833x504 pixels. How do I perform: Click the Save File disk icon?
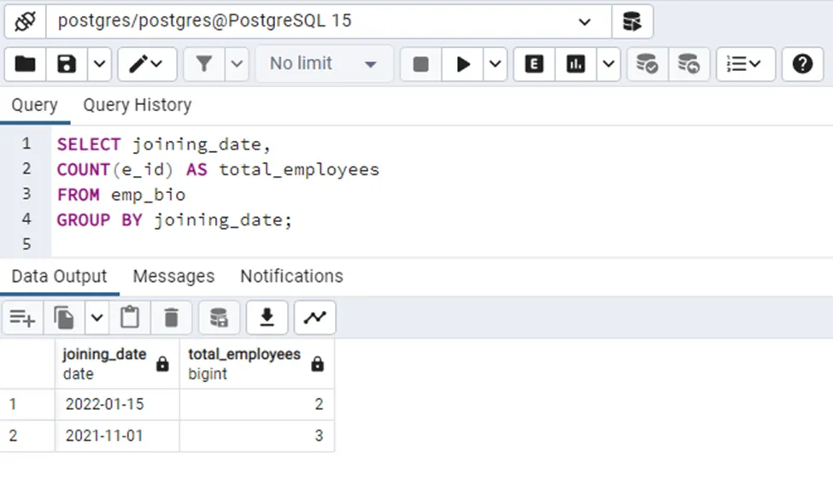pos(67,64)
